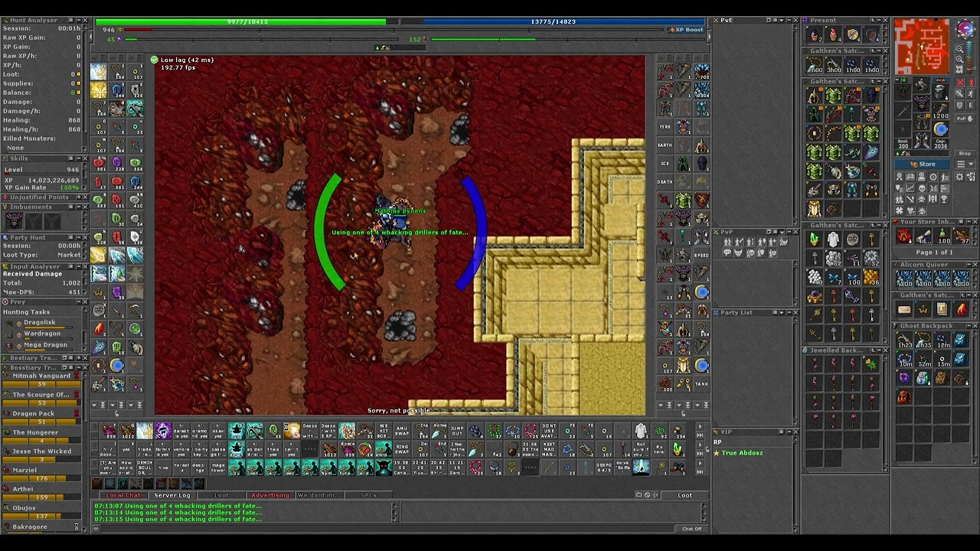Zoom in the minimap
Image resolution: width=980 pixels, height=551 pixels.
tap(959, 60)
